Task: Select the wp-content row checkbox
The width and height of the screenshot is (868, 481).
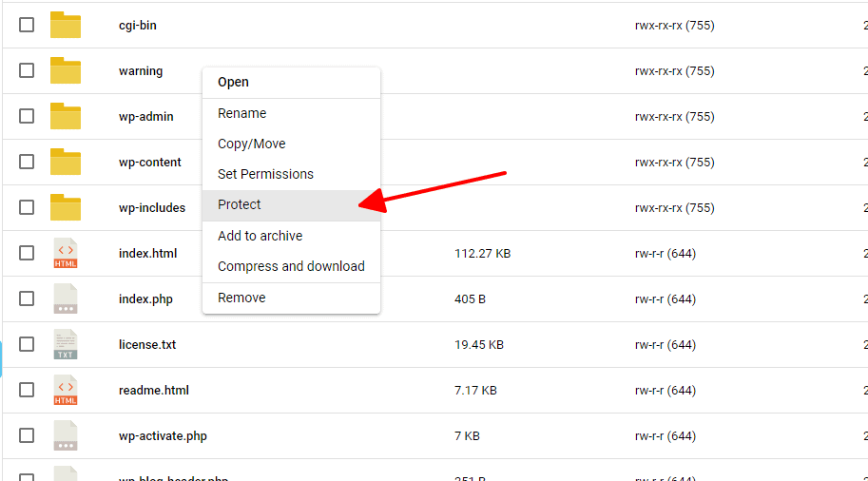Action: tap(27, 163)
